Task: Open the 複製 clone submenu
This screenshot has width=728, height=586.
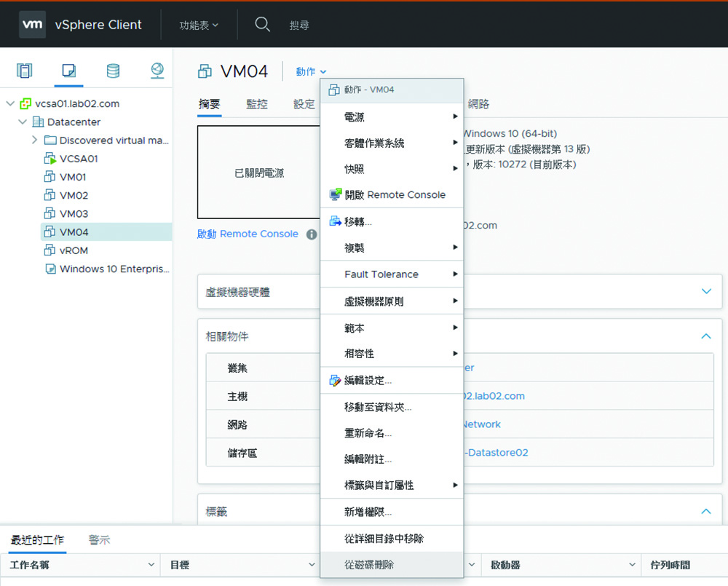Action: click(392, 248)
